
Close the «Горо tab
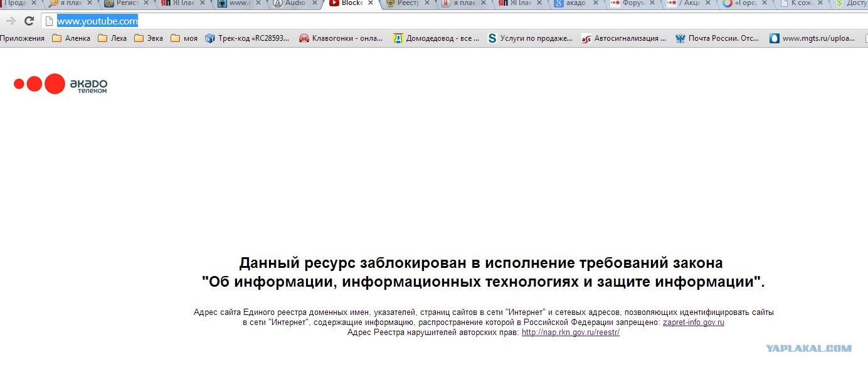(765, 3)
